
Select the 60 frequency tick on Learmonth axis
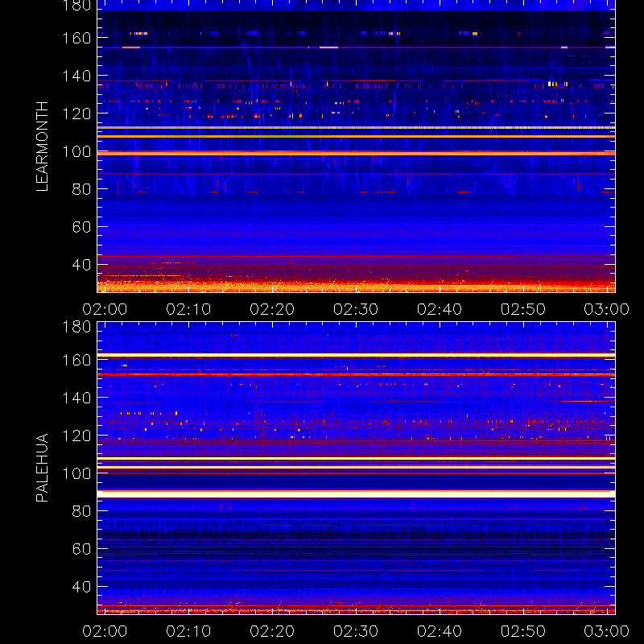point(81,227)
